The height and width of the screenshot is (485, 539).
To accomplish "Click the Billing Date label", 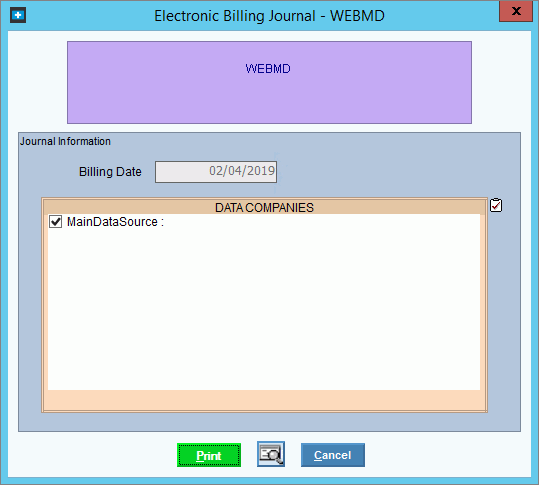I will coord(110,172).
